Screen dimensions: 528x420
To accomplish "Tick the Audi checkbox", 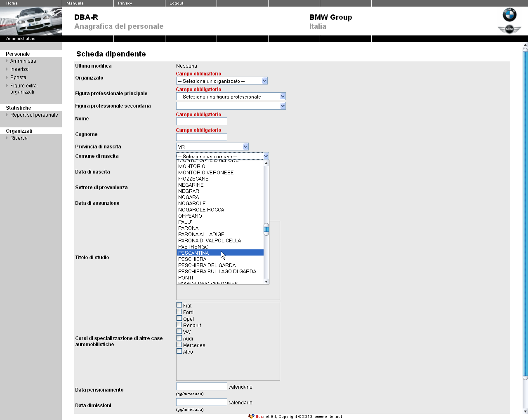I will 179,338.
